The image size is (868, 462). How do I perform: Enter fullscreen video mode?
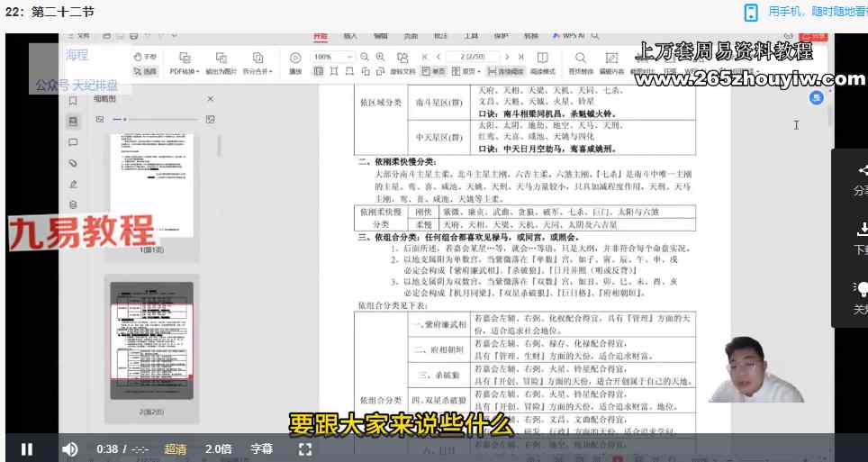tap(305, 448)
